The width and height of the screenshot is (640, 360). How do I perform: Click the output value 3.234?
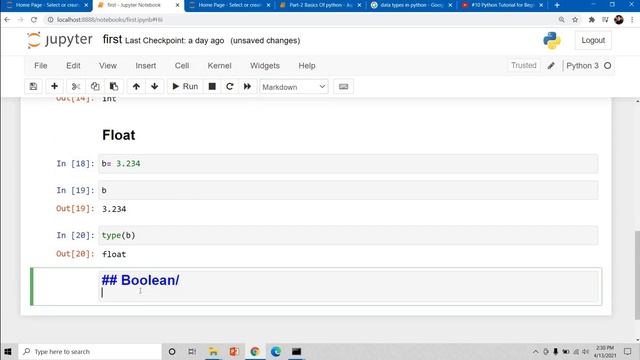point(114,209)
